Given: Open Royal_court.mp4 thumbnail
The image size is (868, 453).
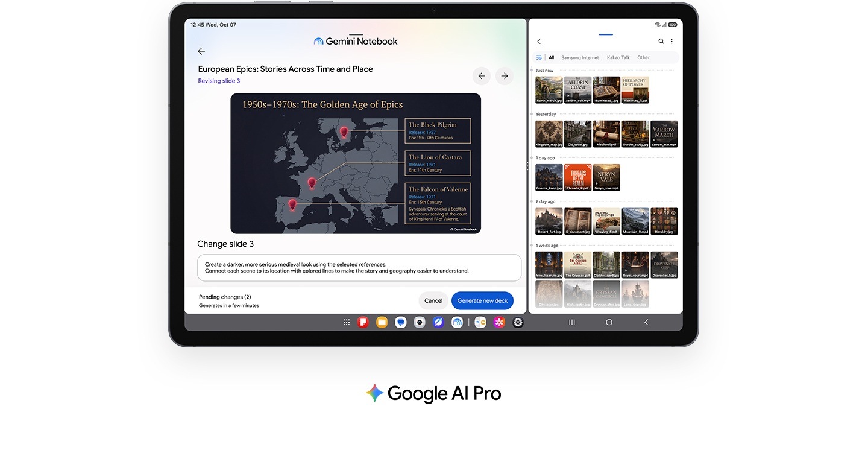Looking at the screenshot, I should pos(635,265).
